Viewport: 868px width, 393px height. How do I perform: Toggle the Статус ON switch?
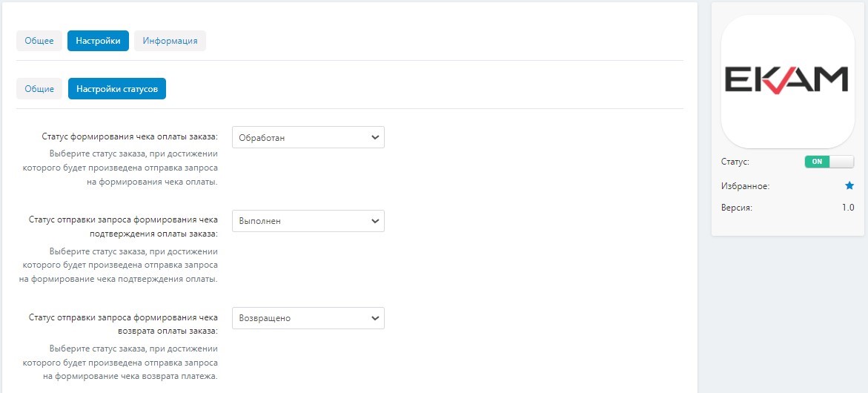tap(829, 162)
